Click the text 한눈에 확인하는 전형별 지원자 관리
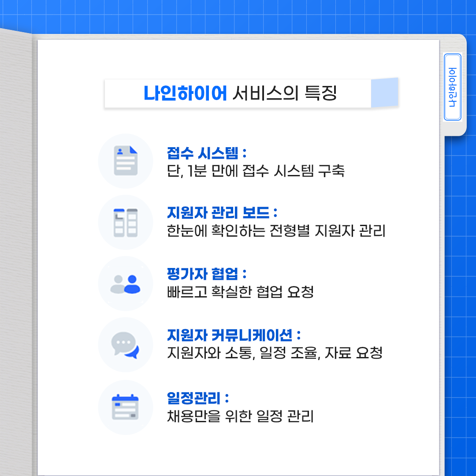This screenshot has height=476, width=476. (276, 231)
